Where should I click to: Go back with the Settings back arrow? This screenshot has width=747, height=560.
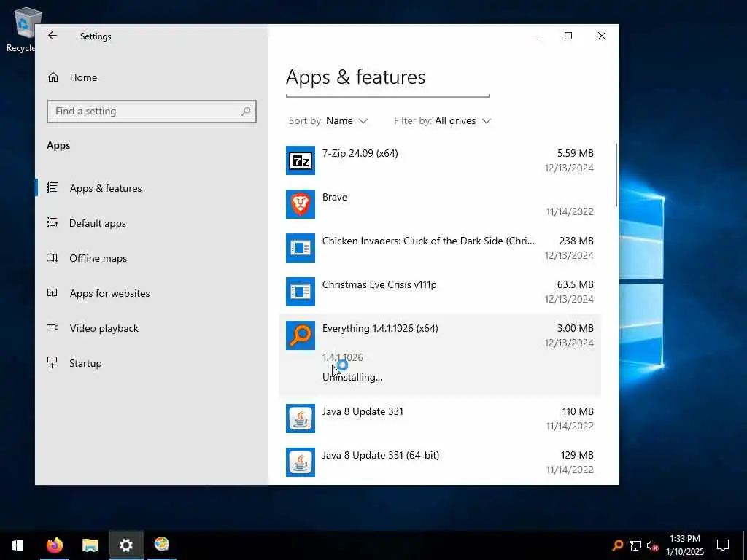coord(53,36)
